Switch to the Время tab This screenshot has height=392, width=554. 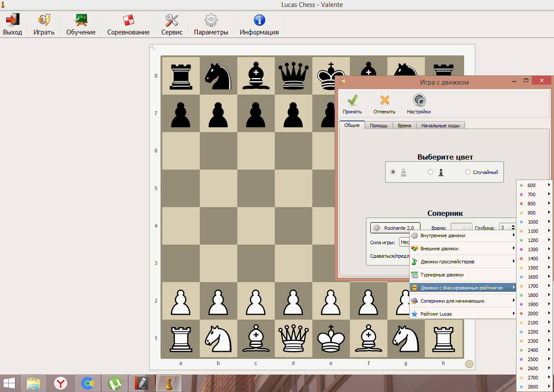404,126
